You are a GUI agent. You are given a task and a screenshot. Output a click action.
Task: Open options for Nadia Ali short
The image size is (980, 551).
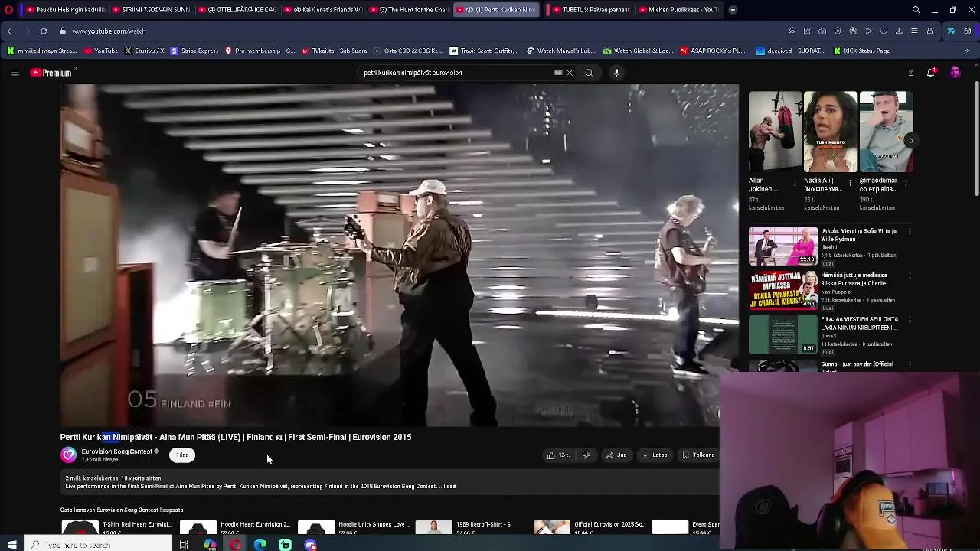coord(851,183)
